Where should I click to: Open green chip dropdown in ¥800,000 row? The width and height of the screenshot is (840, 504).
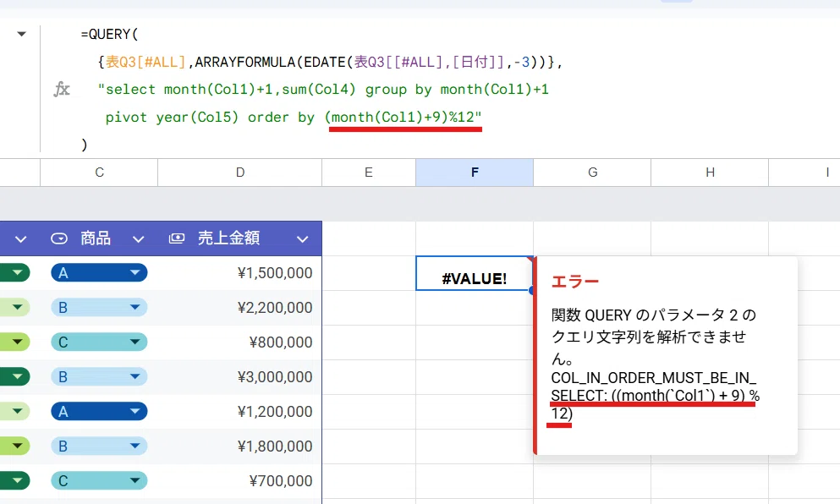15,342
